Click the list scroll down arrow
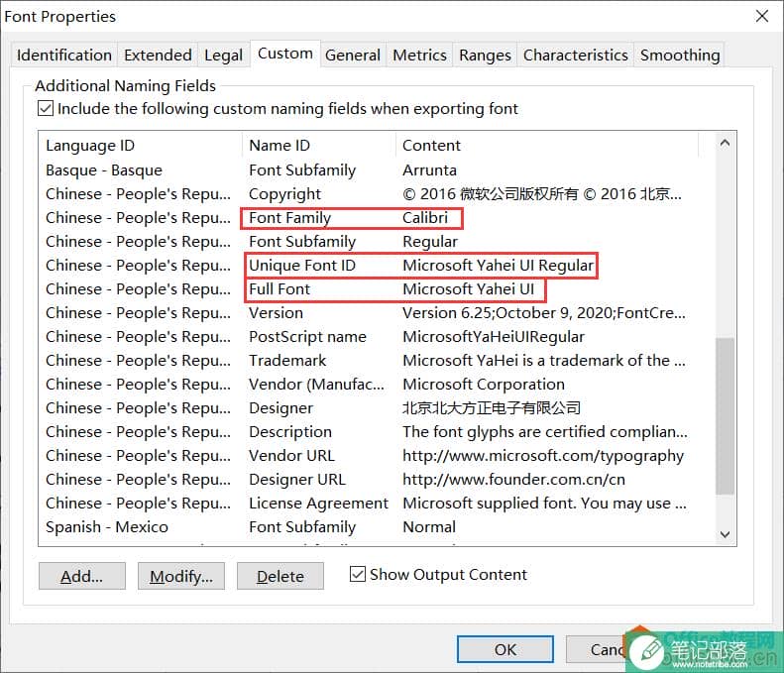 pyautogui.click(x=725, y=534)
